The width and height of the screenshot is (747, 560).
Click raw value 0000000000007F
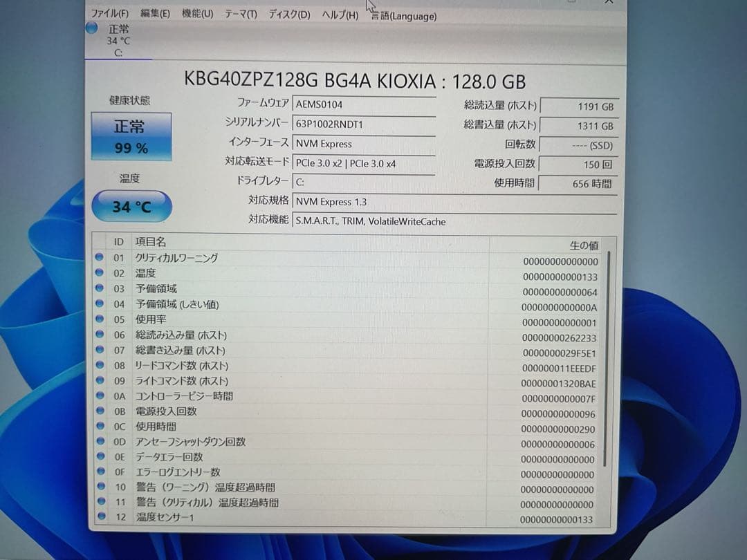(x=558, y=399)
